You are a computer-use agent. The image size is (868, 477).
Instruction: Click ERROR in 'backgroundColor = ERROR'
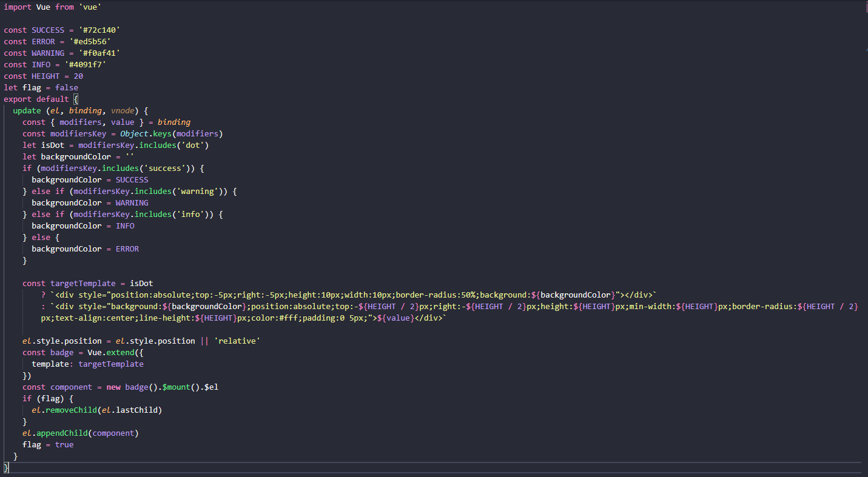tap(127, 249)
